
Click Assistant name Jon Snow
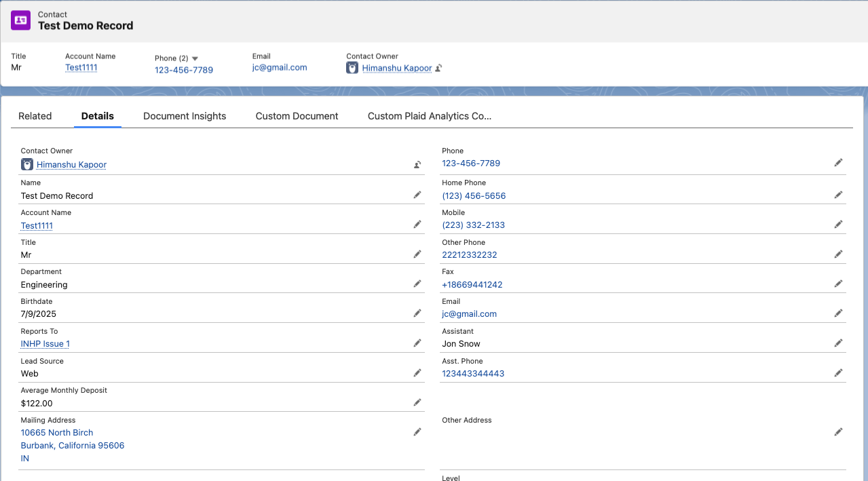461,344
